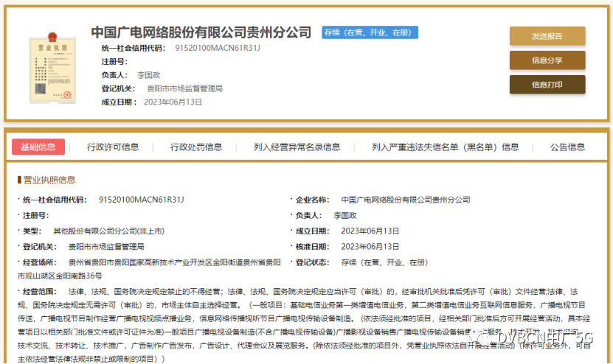This screenshot has width=613, height=364.
Task: Click credit code value in license info section
Action: [x=141, y=200]
